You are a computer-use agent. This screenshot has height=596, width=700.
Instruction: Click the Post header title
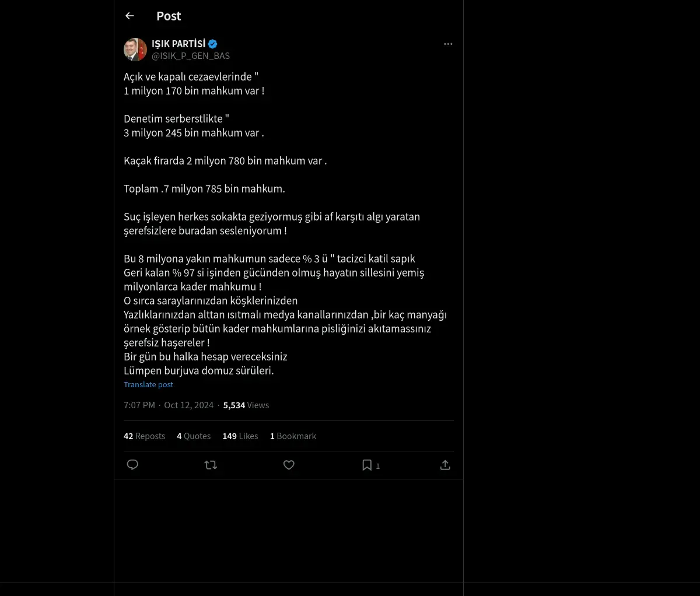169,16
